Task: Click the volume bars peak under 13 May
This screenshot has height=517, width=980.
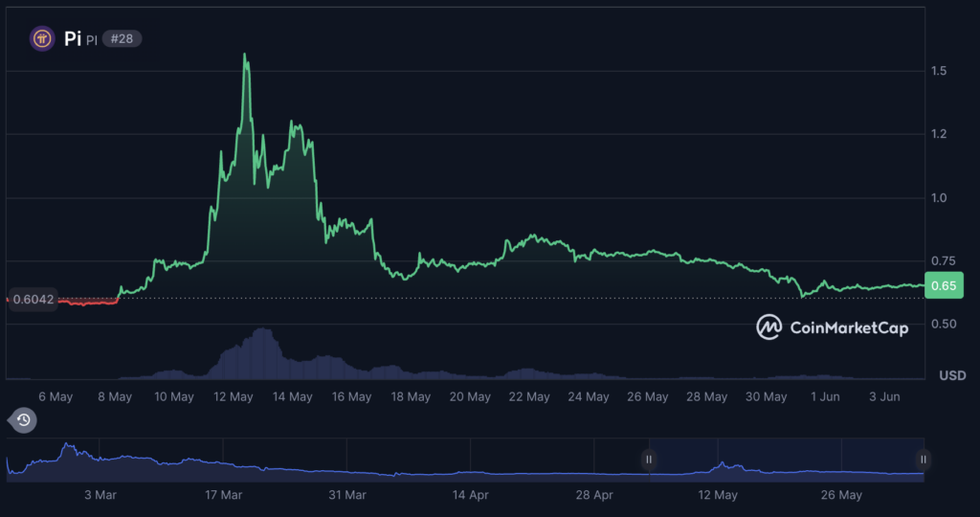Action: pyautogui.click(x=262, y=330)
